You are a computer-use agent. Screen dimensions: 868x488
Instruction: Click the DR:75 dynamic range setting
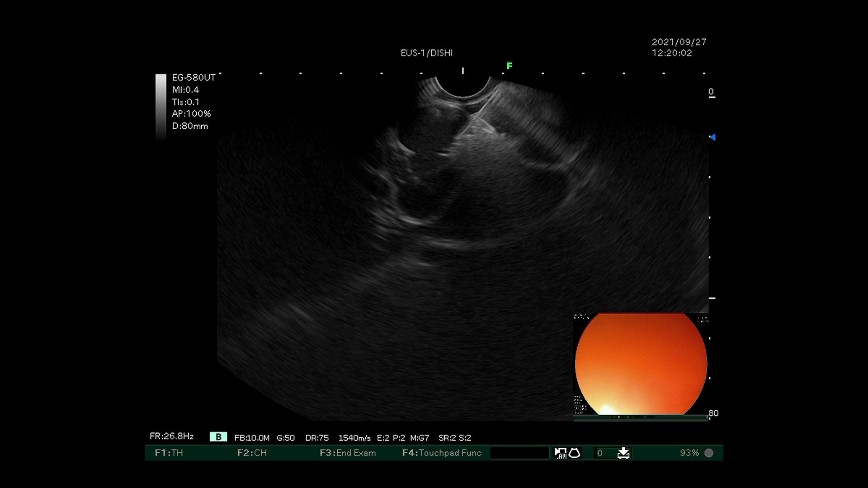316,438
